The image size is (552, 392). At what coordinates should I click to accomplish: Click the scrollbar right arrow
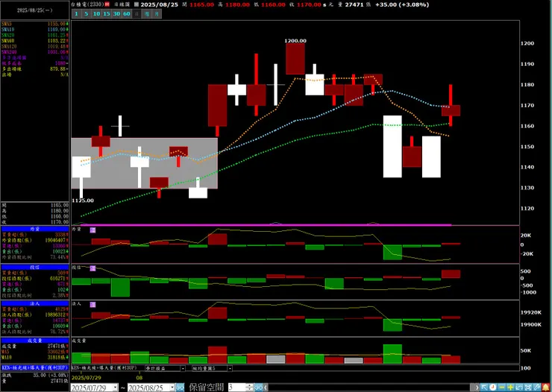[x=477, y=388]
